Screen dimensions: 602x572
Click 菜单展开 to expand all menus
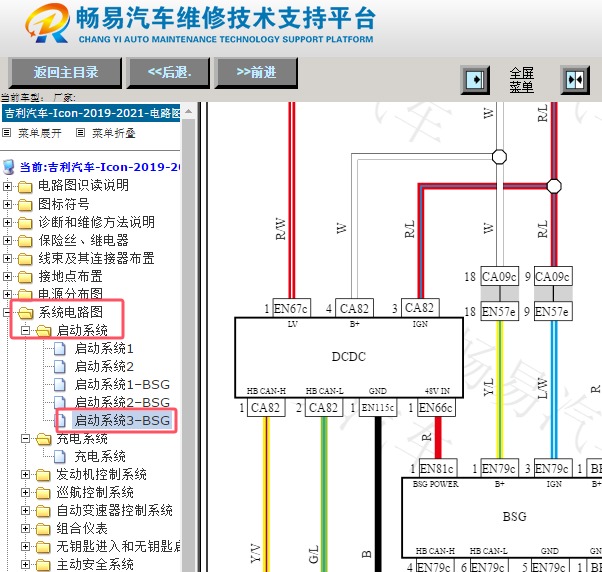click(40, 133)
